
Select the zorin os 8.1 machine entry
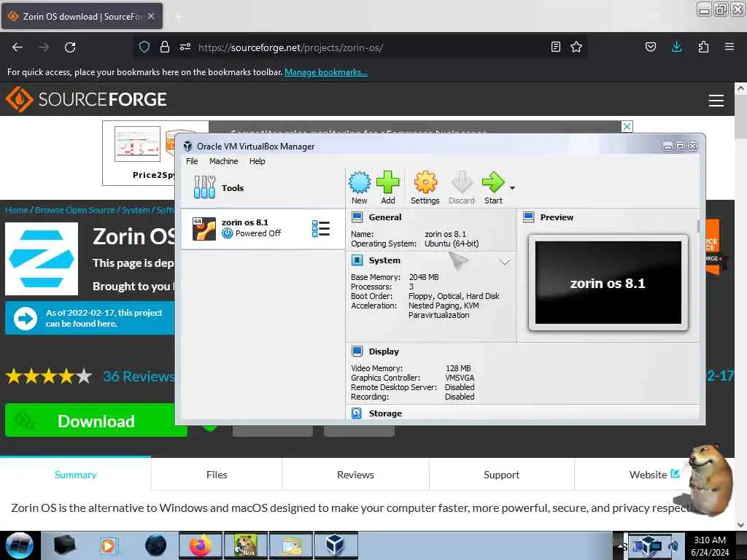(263, 228)
